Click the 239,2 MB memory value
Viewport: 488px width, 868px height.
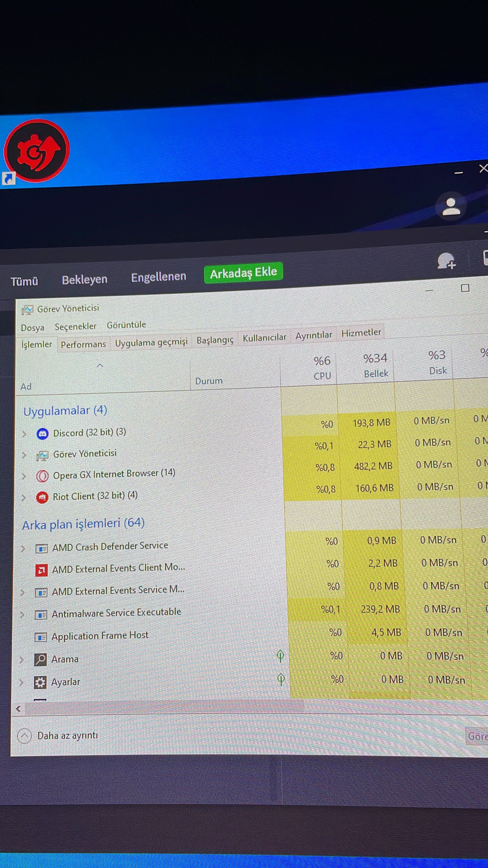pos(380,609)
